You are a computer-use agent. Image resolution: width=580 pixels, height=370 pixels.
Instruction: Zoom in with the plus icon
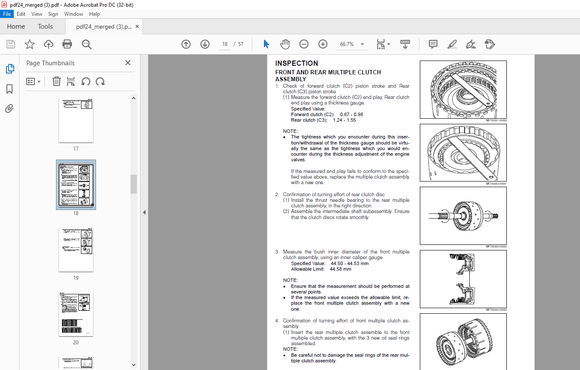click(323, 44)
